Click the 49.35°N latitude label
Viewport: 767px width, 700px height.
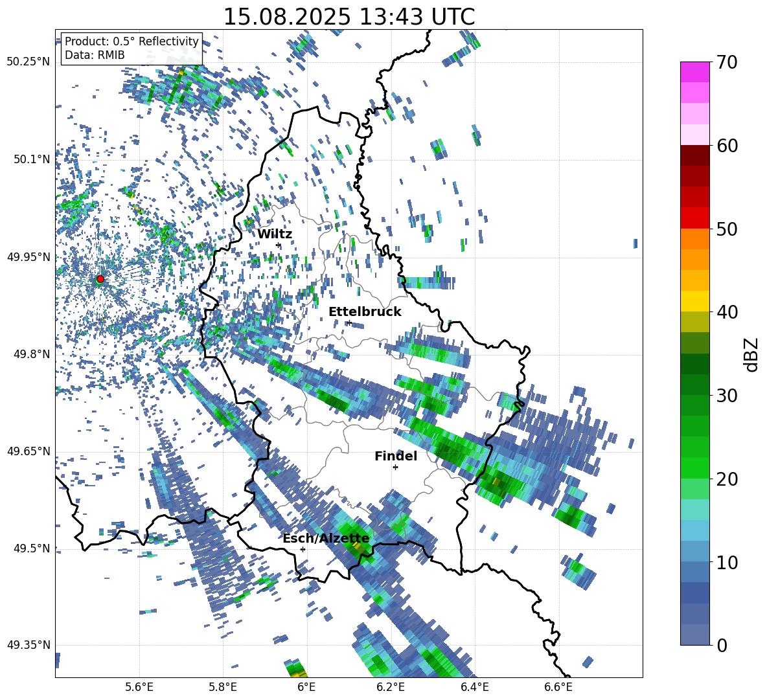click(x=29, y=645)
